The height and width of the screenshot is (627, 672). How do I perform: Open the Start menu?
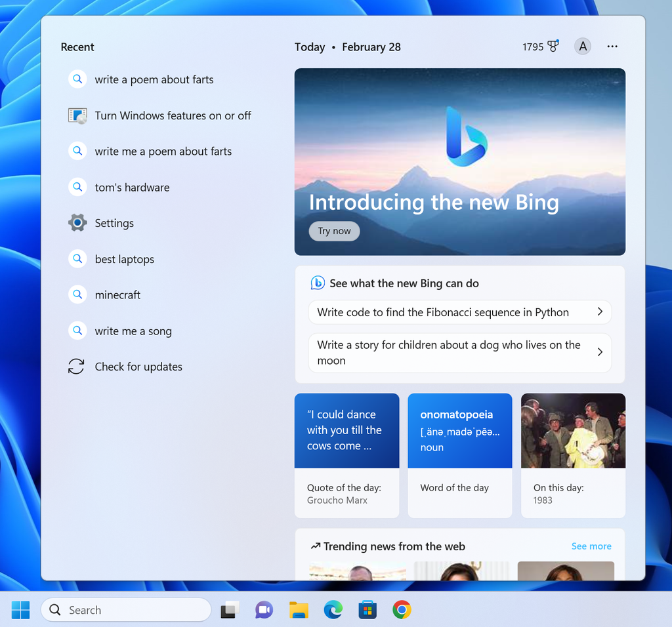(x=20, y=610)
